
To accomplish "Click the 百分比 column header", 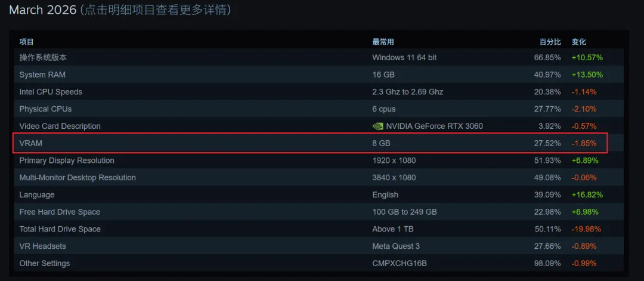I will click(x=550, y=42).
